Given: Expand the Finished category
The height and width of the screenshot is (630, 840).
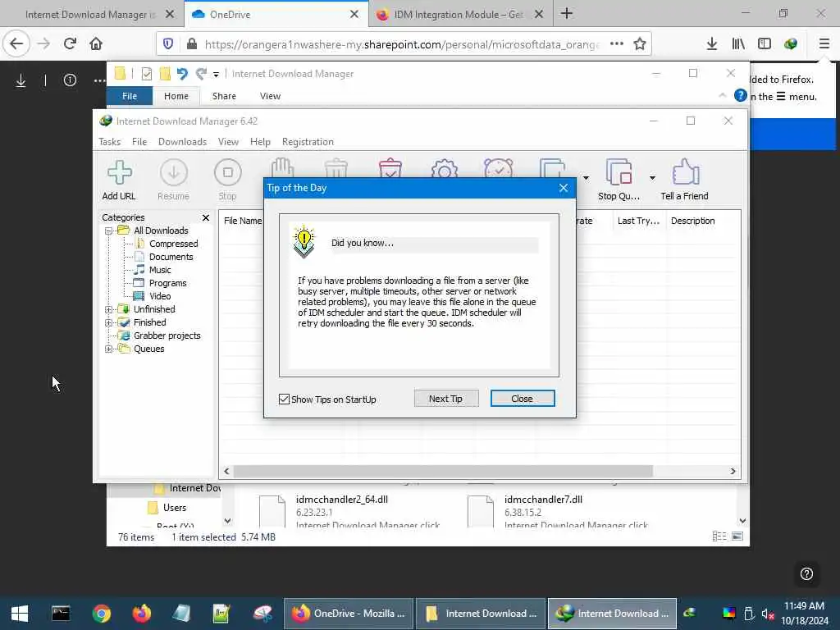Looking at the screenshot, I should click(x=109, y=322).
